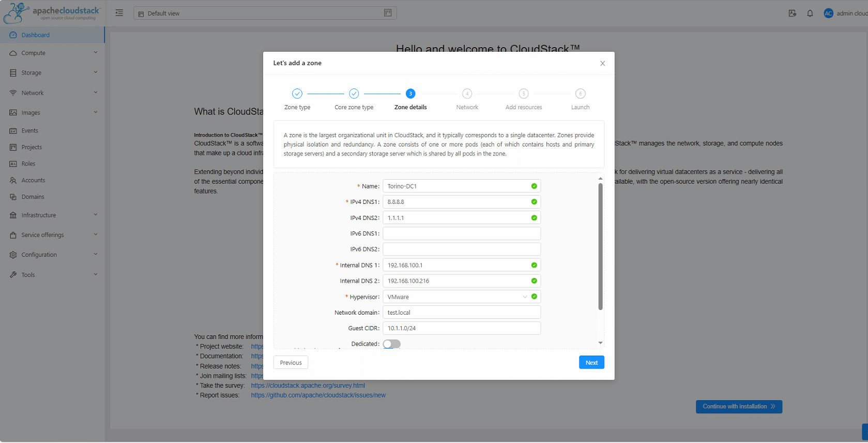868x443 pixels.
Task: Click the empty IPv6 DNS1 field
Action: pos(462,233)
